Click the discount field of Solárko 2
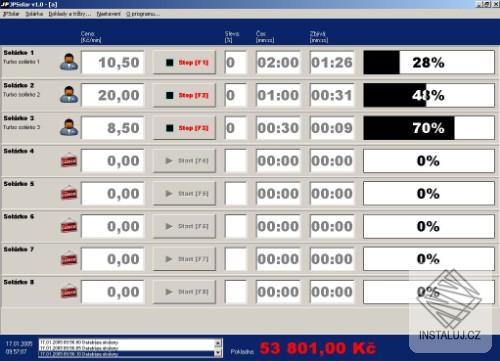The image size is (500, 362). [x=235, y=95]
